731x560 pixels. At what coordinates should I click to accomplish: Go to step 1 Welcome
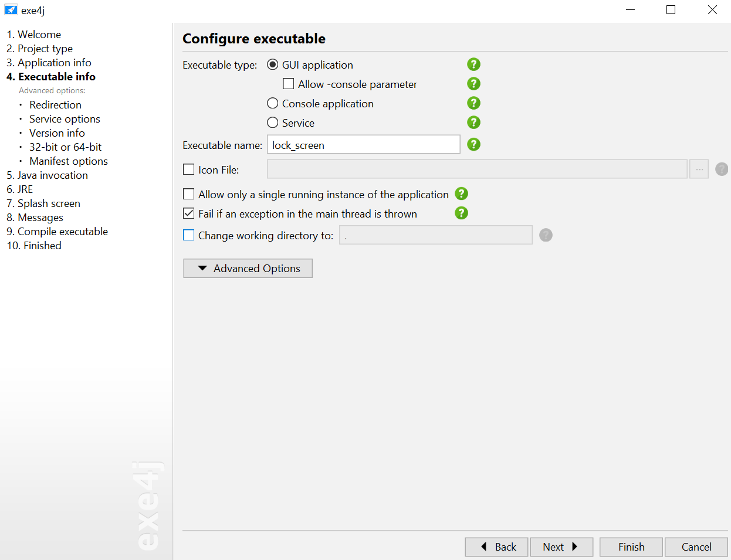click(33, 35)
